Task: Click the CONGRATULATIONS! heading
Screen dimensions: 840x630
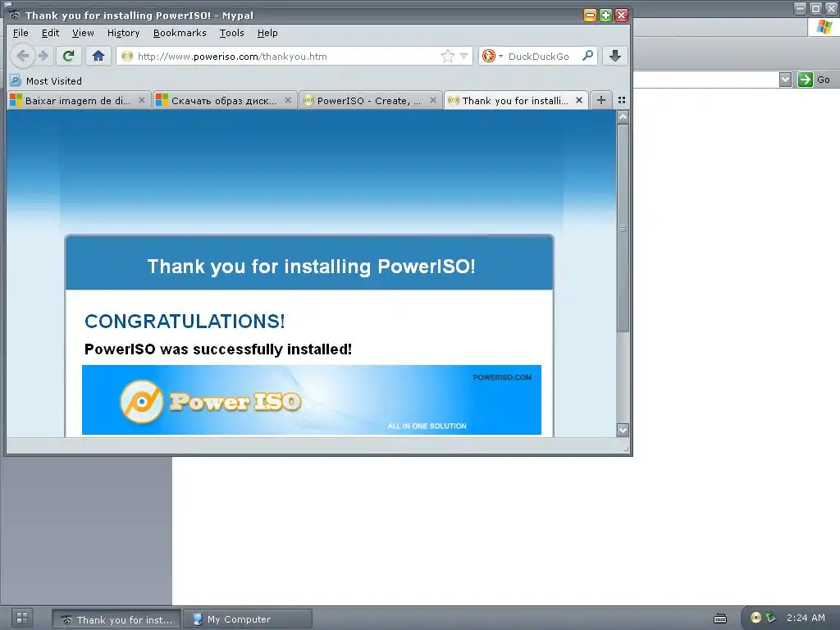Action: 185,322
